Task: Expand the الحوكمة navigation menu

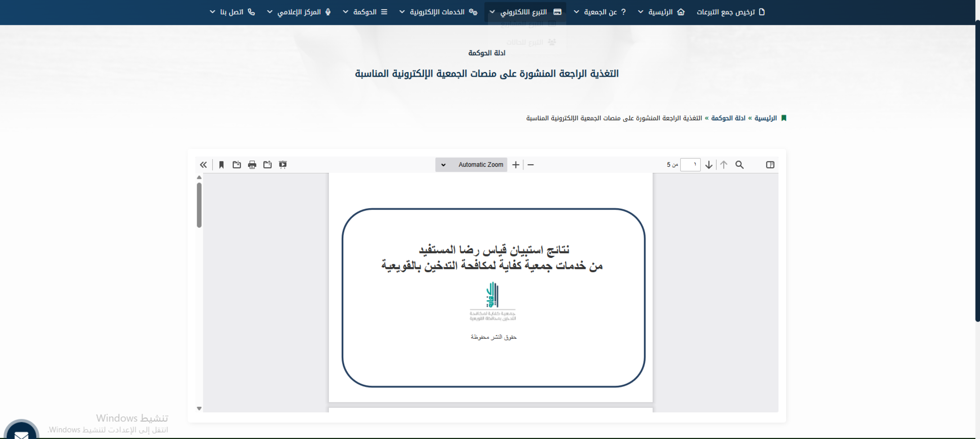Action: click(x=365, y=12)
